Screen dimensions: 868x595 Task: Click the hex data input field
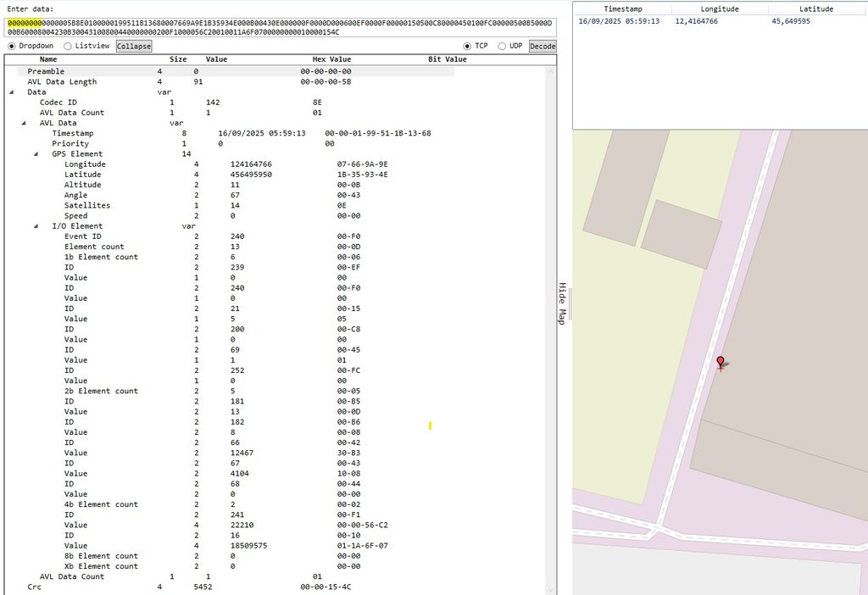(280, 27)
